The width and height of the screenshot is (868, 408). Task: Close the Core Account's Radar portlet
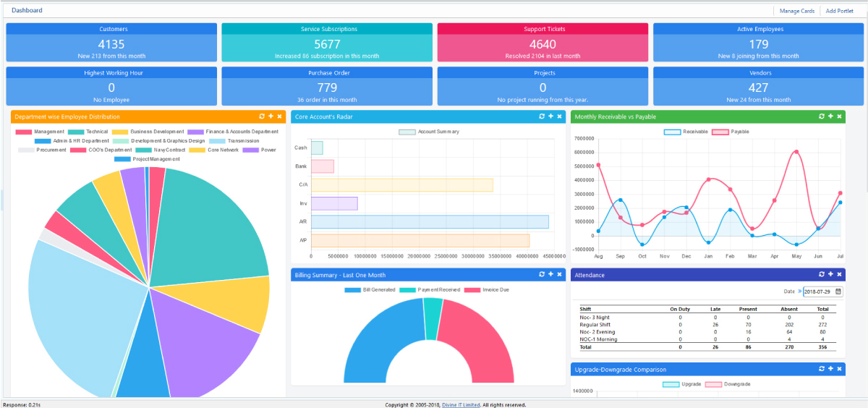tap(559, 116)
